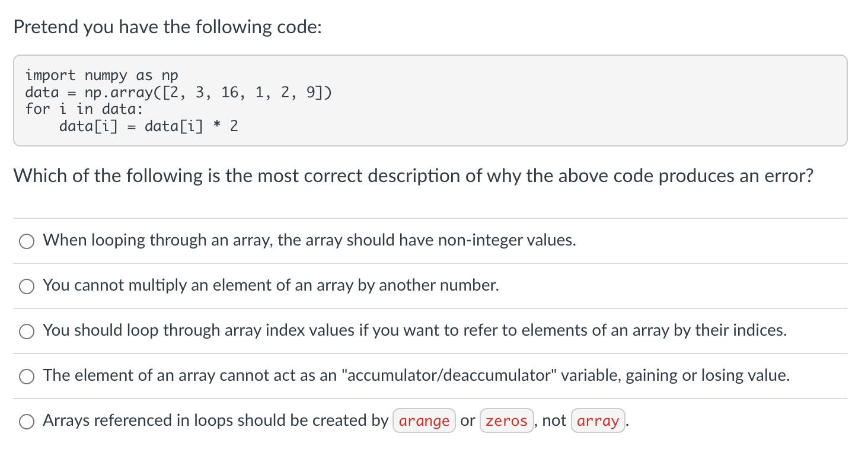Screen dimensions: 868x462
Task: Click the "for i in data:" code line
Action: pyautogui.click(x=84, y=109)
